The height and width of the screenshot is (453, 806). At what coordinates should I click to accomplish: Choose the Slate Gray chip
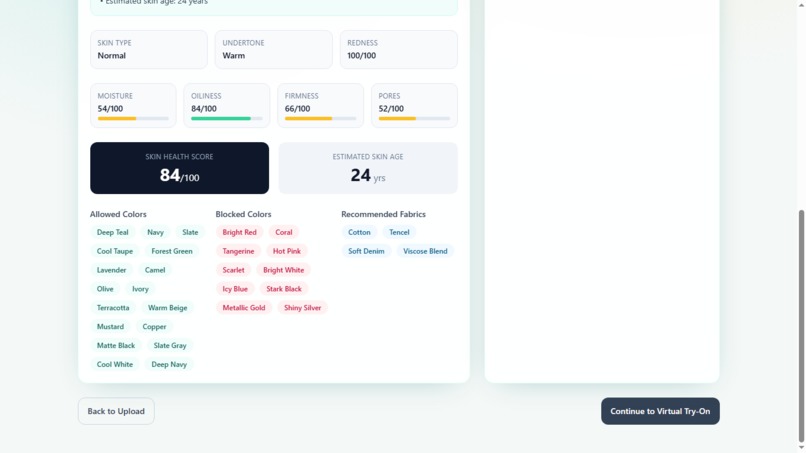(x=170, y=346)
